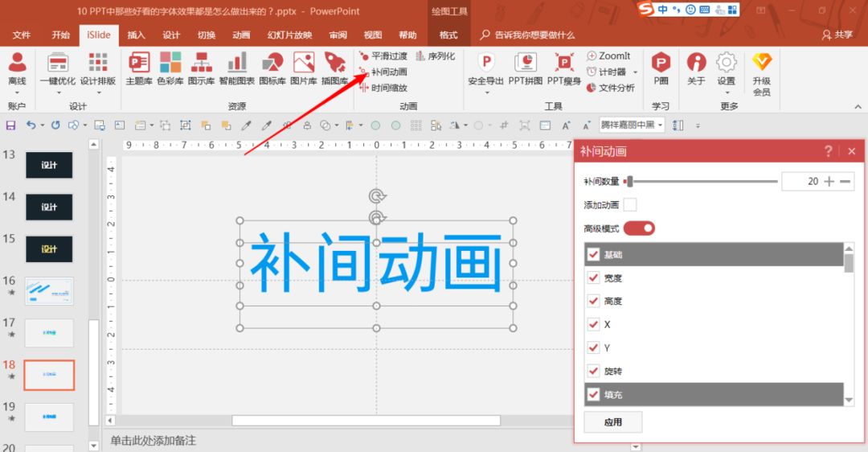
Task: Click the Undo arrow icon
Action: click(x=31, y=125)
